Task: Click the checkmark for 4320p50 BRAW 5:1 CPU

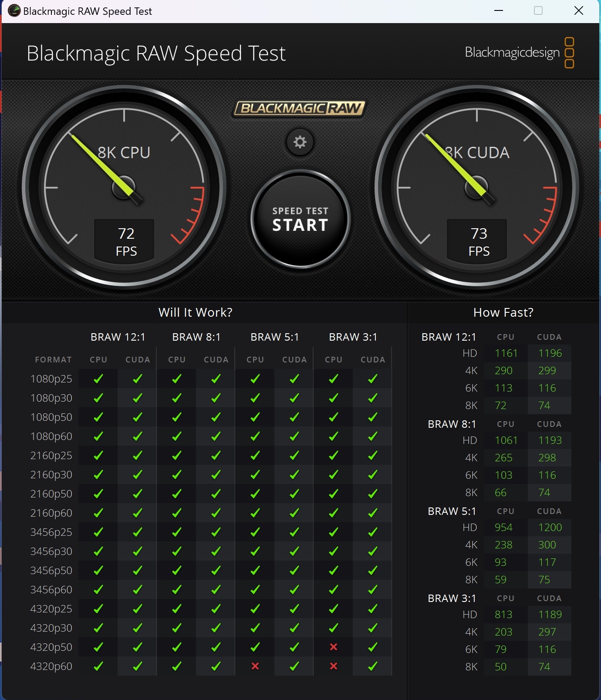Action: pyautogui.click(x=255, y=647)
